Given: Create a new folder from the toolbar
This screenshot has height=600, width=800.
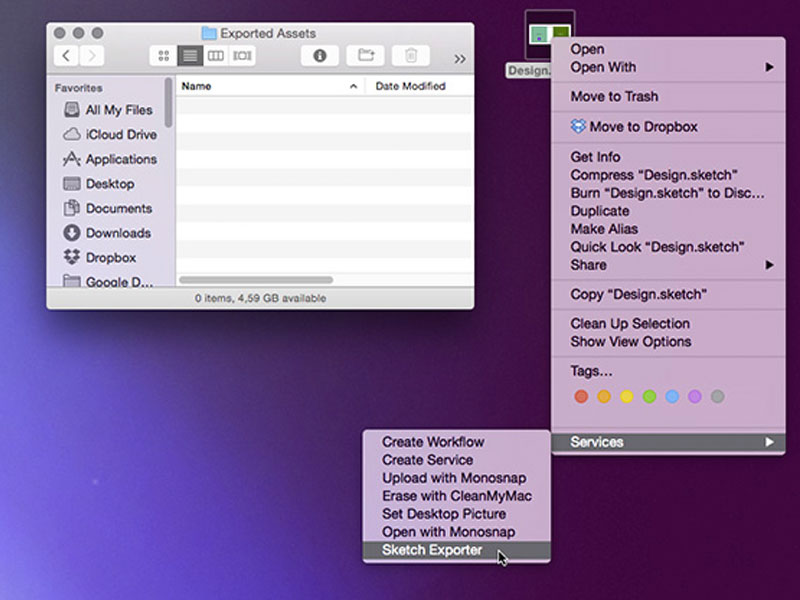Looking at the screenshot, I should 365,56.
